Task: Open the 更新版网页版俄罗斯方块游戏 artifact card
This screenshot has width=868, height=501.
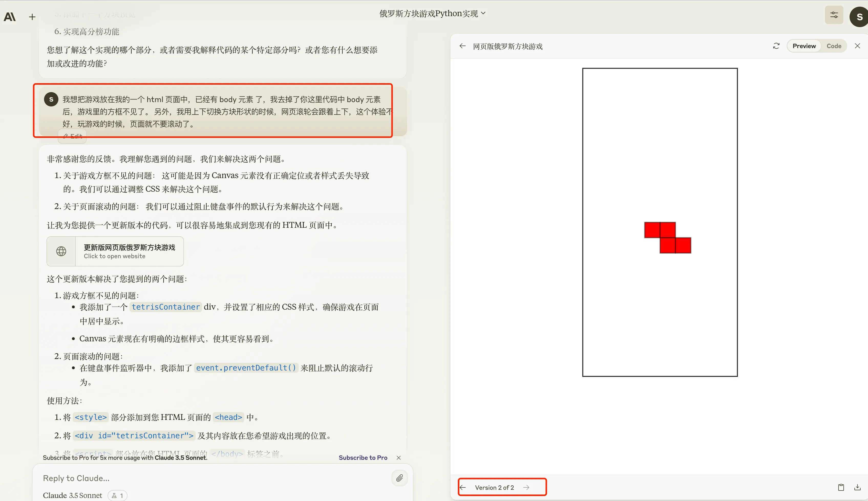Action: [x=115, y=251]
